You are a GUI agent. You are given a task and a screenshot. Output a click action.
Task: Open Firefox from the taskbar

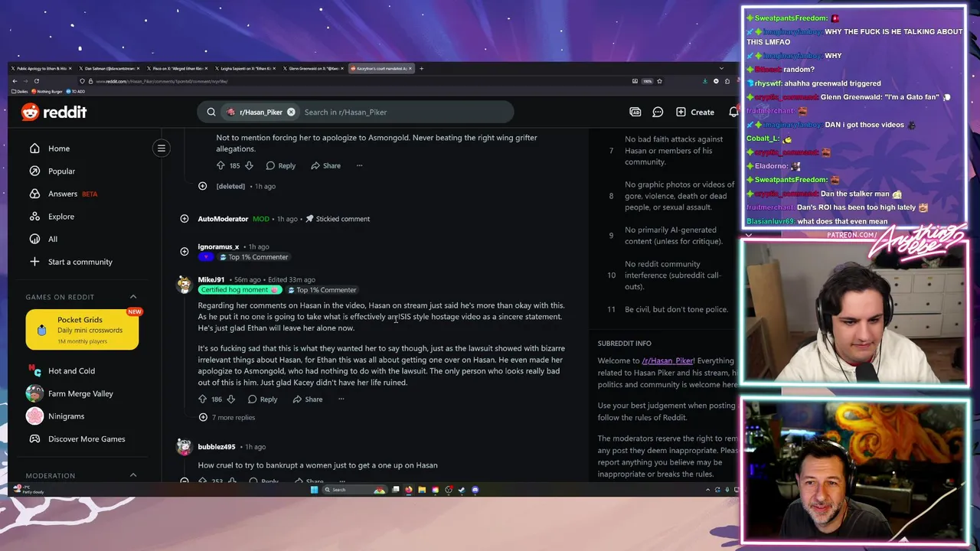[409, 490]
